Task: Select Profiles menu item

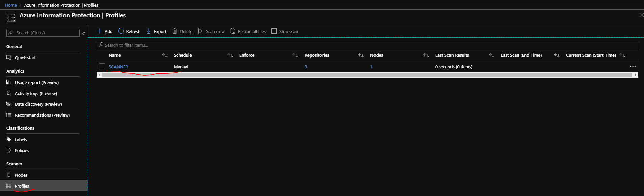Action: 44,186
